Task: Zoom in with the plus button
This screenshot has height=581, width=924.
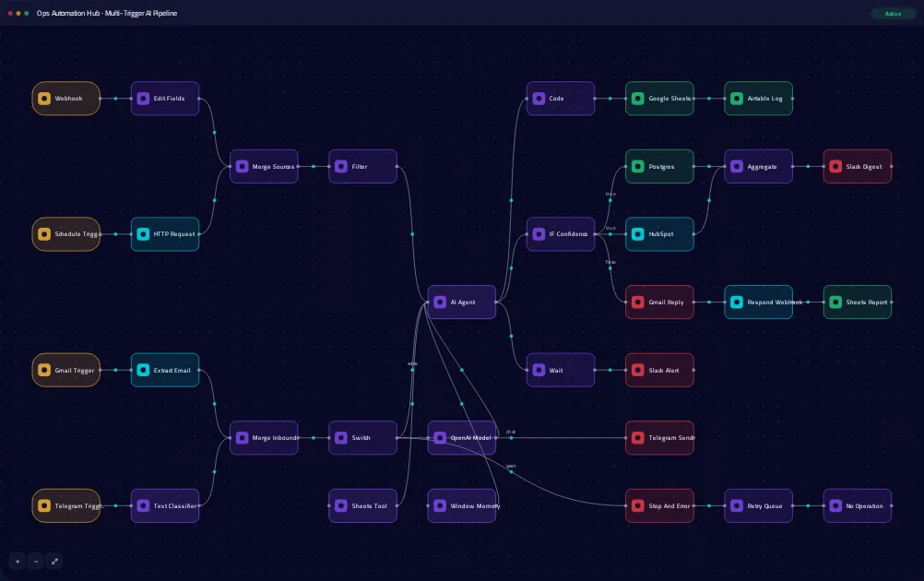Action: click(18, 561)
